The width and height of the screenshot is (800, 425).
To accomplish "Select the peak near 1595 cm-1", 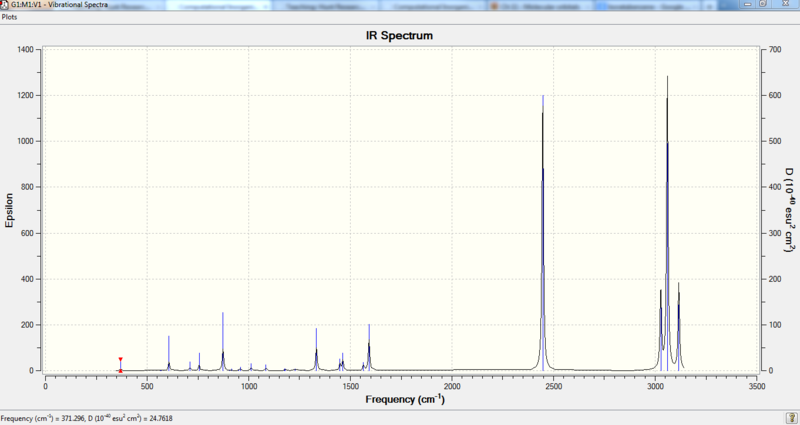I will [369, 347].
